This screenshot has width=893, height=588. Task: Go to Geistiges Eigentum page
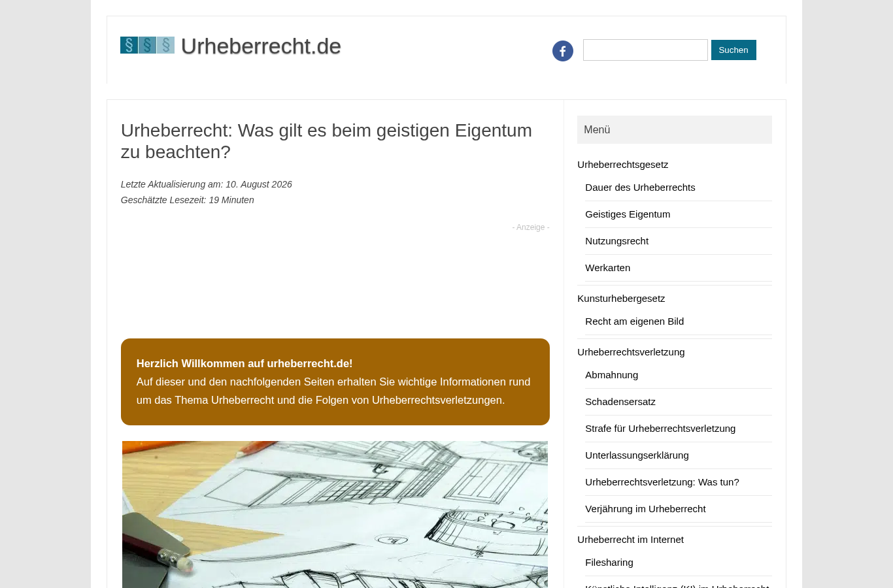628,214
